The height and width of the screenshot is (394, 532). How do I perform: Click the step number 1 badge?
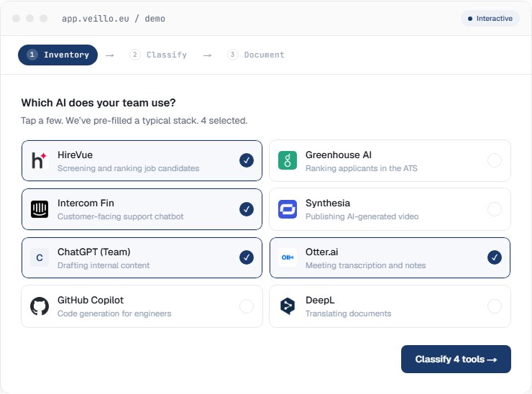click(32, 55)
